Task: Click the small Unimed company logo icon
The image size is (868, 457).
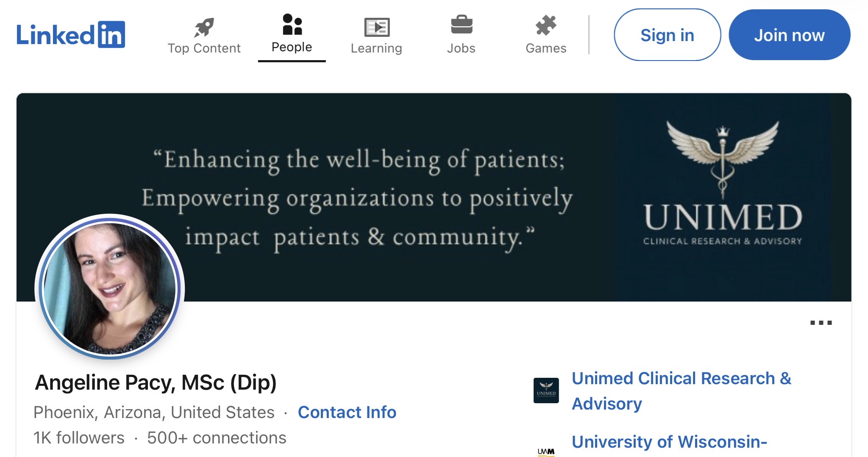Action: tap(546, 391)
